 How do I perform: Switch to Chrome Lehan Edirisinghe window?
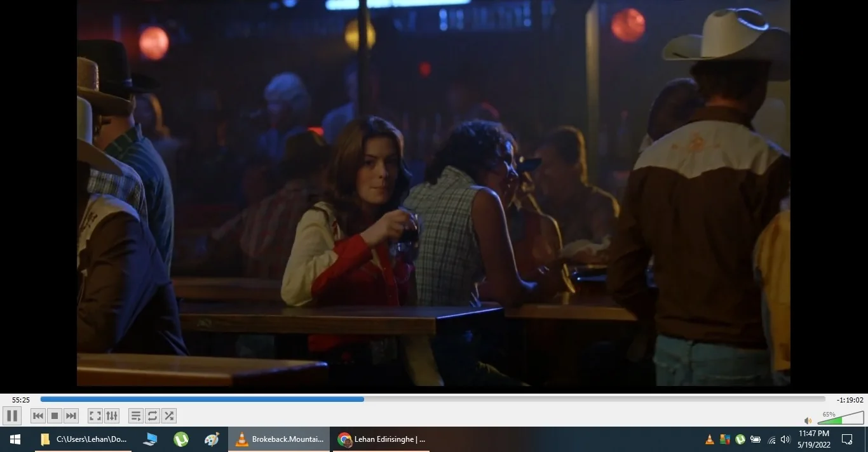(381, 439)
